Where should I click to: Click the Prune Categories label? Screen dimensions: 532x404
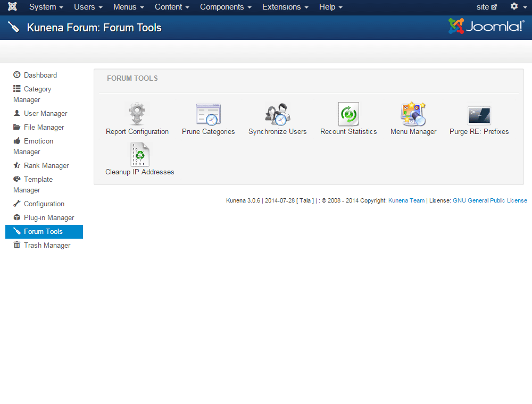(x=209, y=131)
